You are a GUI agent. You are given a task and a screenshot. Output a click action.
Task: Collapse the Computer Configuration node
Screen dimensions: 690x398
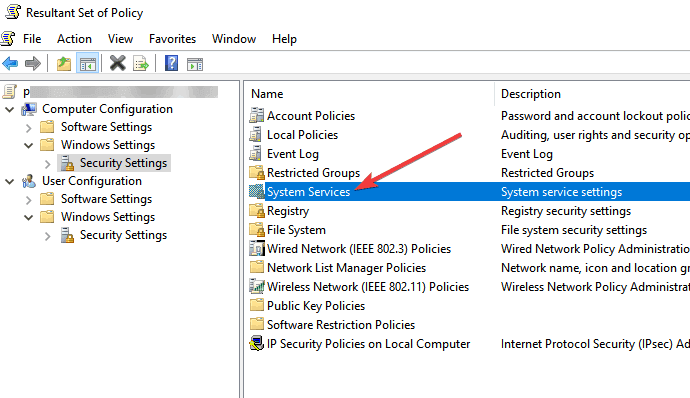click(x=9, y=109)
